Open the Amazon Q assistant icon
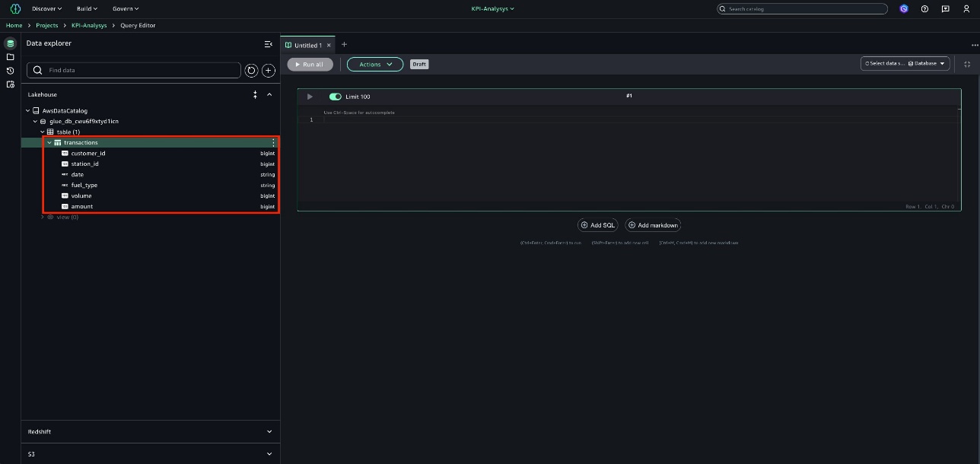 click(904, 8)
